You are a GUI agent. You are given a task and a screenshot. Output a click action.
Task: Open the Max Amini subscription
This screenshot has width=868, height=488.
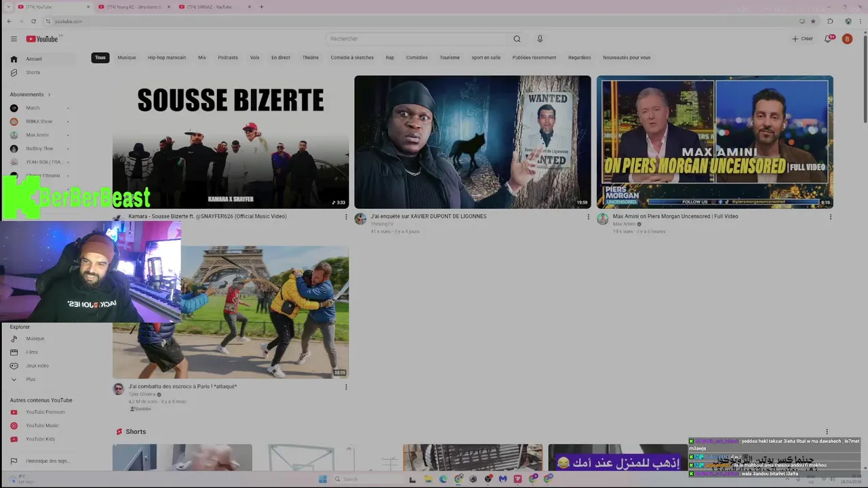(41, 135)
